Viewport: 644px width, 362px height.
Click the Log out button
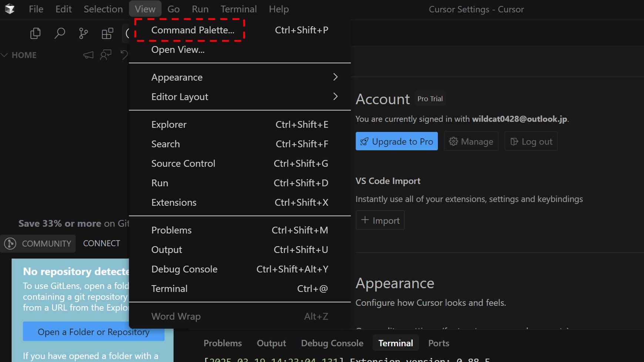tap(531, 141)
